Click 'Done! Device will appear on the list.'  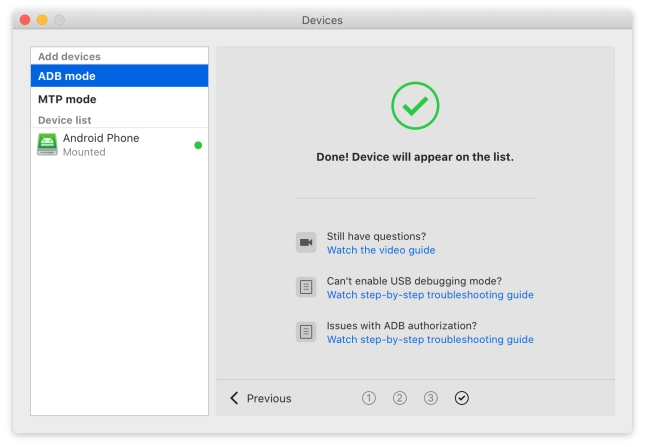(x=415, y=157)
